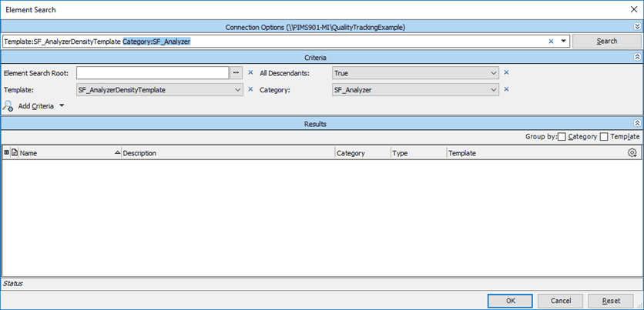This screenshot has height=310, width=644.
Task: Open column settings gear icon
Action: (632, 153)
